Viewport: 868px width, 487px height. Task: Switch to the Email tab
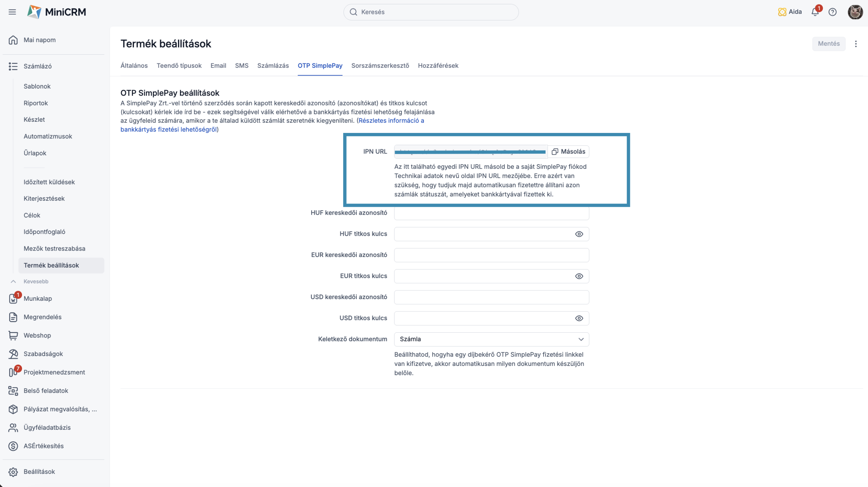[218, 65]
